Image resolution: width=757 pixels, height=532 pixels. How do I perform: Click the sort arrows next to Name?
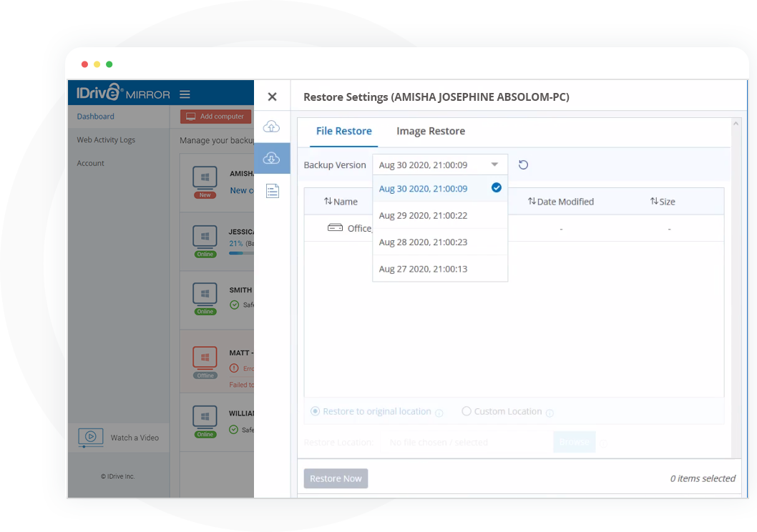click(x=326, y=201)
